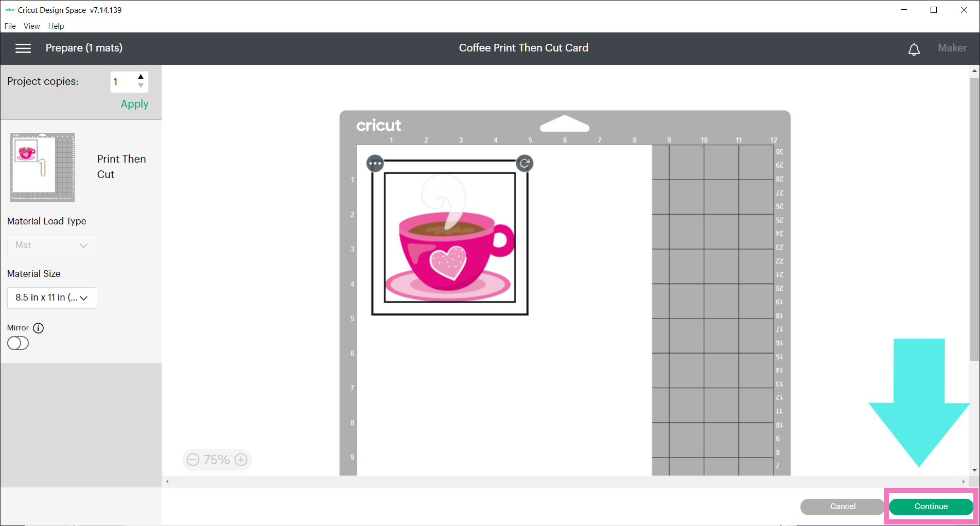Zoom in with the plus icon
Viewport: 980px width, 526px height.
[241, 460]
